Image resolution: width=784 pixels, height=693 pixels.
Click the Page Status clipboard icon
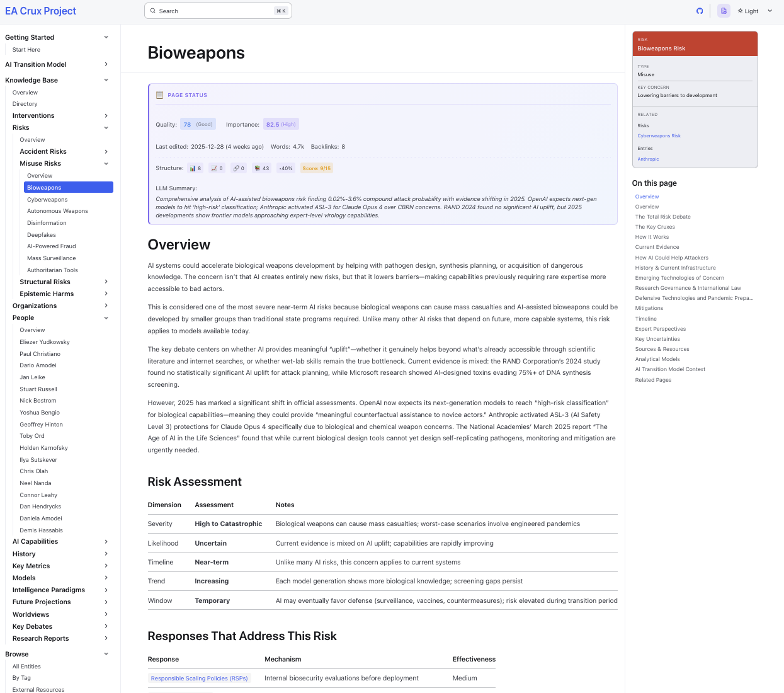160,95
